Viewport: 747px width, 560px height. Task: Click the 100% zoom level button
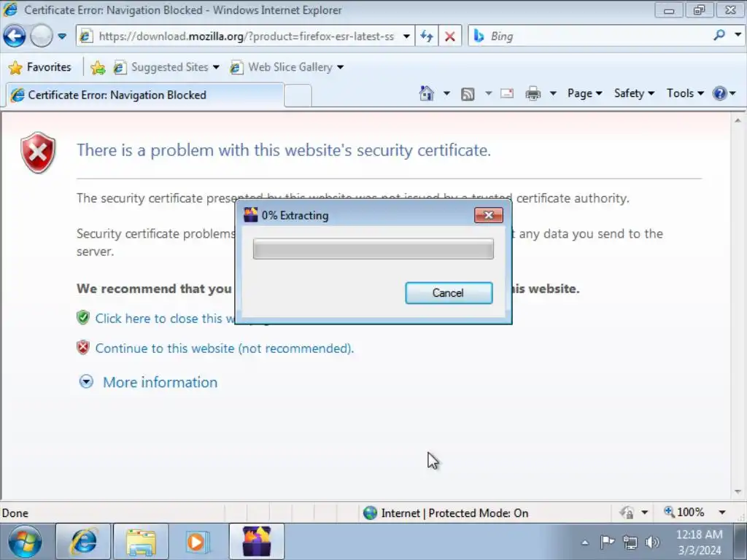[684, 513]
